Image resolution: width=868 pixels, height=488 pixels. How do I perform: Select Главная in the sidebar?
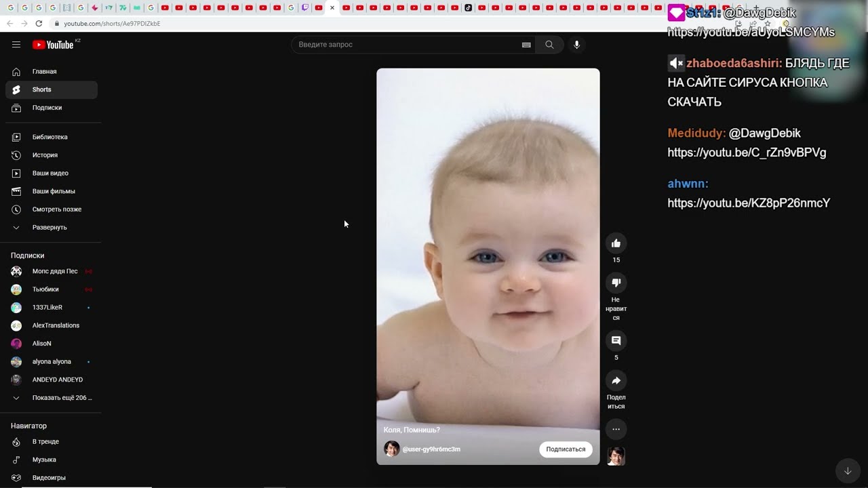click(52, 72)
